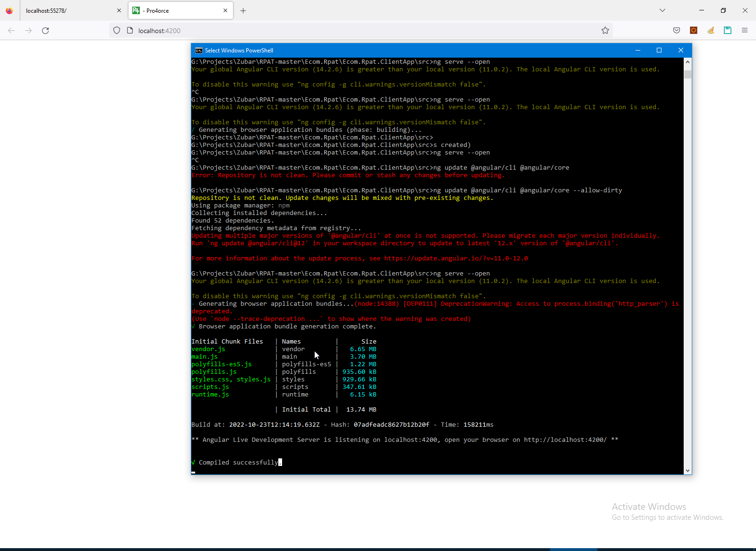Image resolution: width=756 pixels, height=551 pixels.
Task: Click 'Error: Repository is not clean' line
Action: pos(348,175)
